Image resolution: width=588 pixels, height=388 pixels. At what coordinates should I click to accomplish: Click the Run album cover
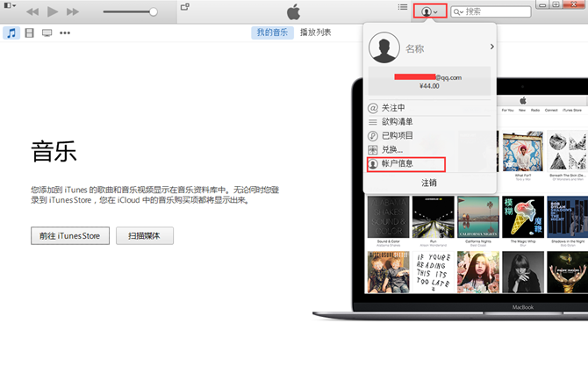[434, 217]
